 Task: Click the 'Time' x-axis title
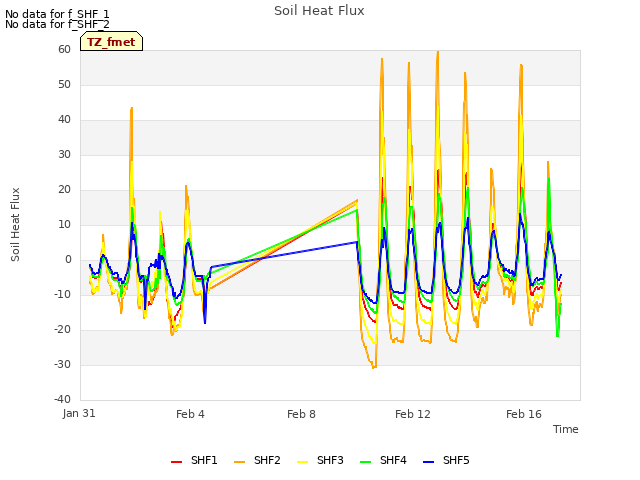566,429
